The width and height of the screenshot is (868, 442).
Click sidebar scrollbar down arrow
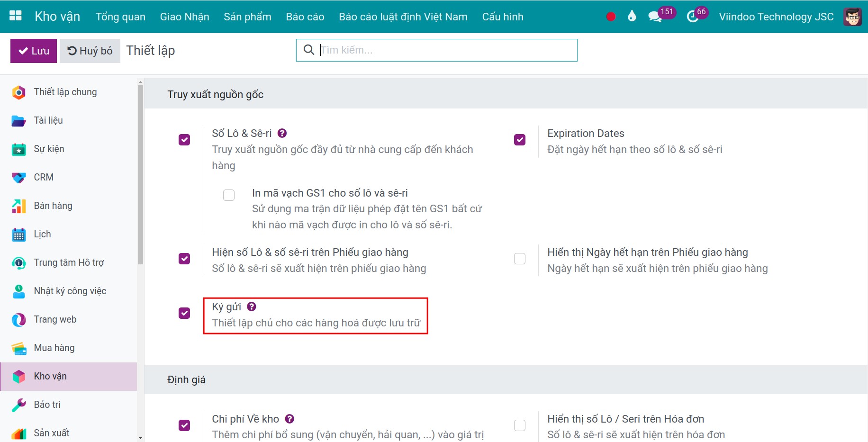click(140, 438)
